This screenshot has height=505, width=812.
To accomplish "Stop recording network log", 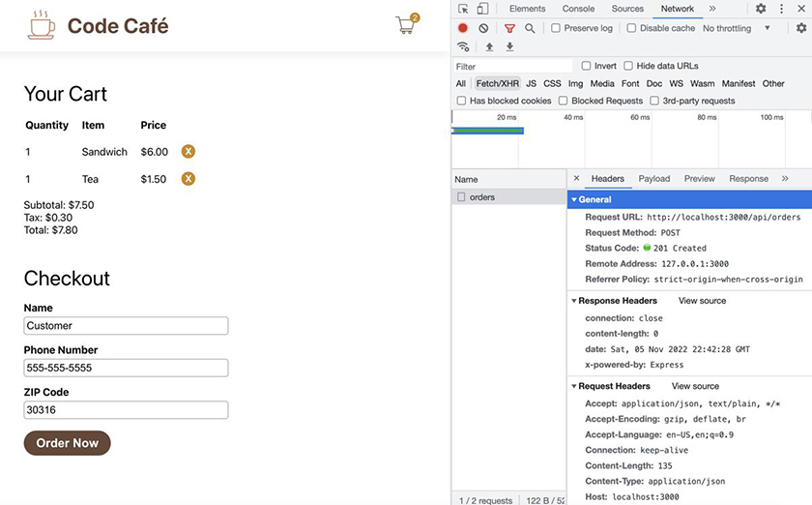I will [x=463, y=28].
